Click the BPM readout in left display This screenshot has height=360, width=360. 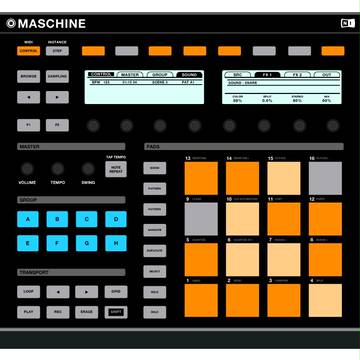point(100,82)
